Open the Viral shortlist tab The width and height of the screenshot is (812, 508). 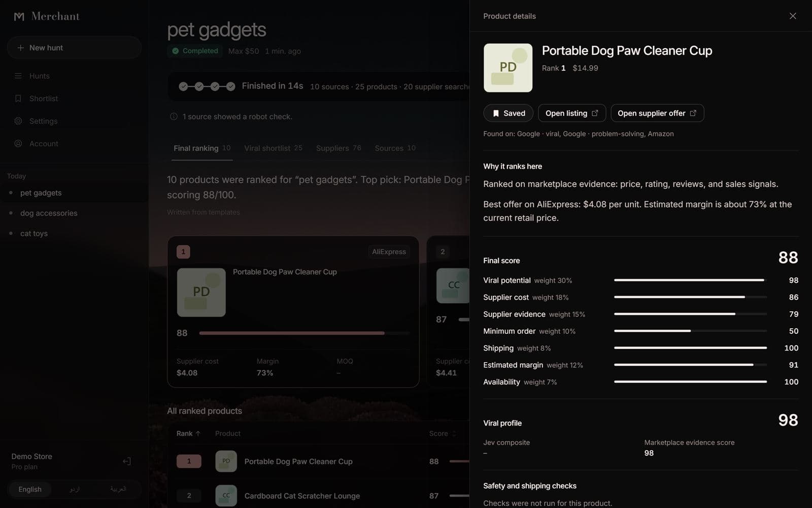[x=273, y=148]
